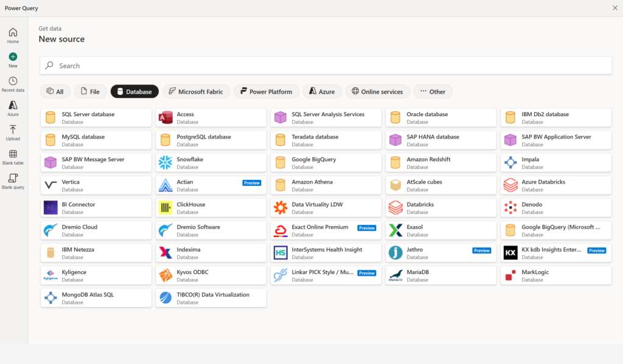
Task: Switch to Online services tab
Action: 377,91
